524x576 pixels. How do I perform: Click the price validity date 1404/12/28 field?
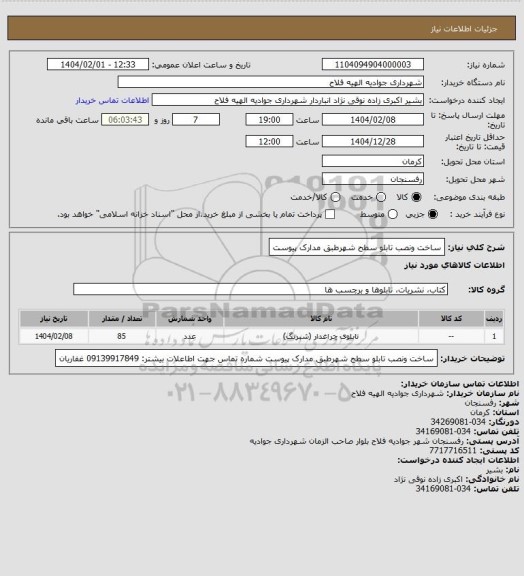tap(373, 141)
